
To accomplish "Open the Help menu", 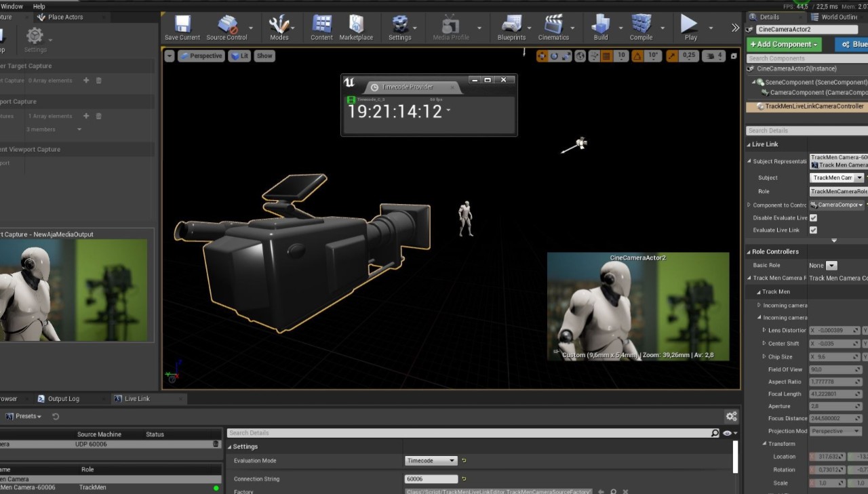I will pyautogui.click(x=39, y=6).
